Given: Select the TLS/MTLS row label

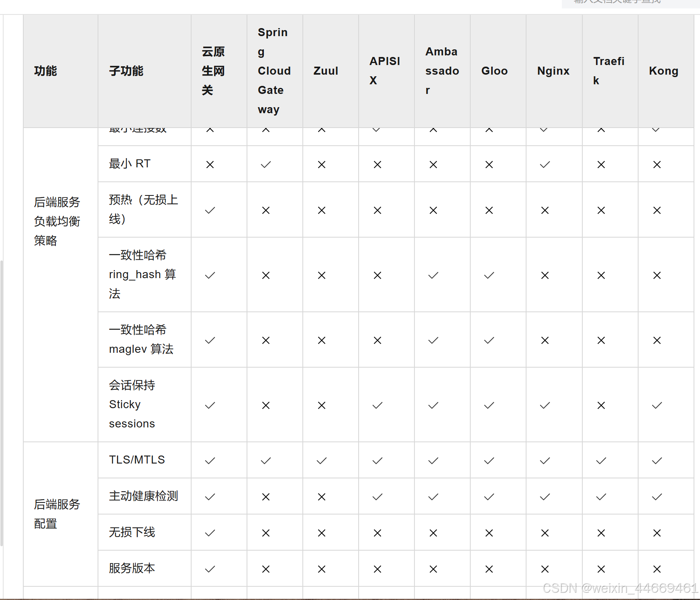Looking at the screenshot, I should (137, 460).
